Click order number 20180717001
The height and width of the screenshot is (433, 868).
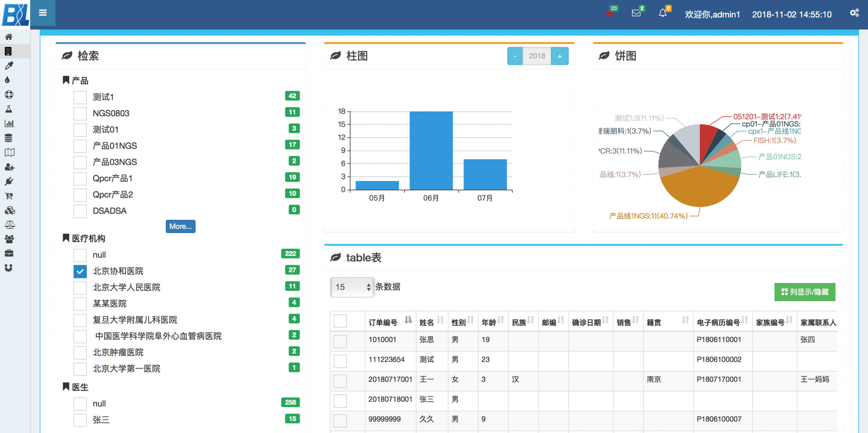(390, 379)
